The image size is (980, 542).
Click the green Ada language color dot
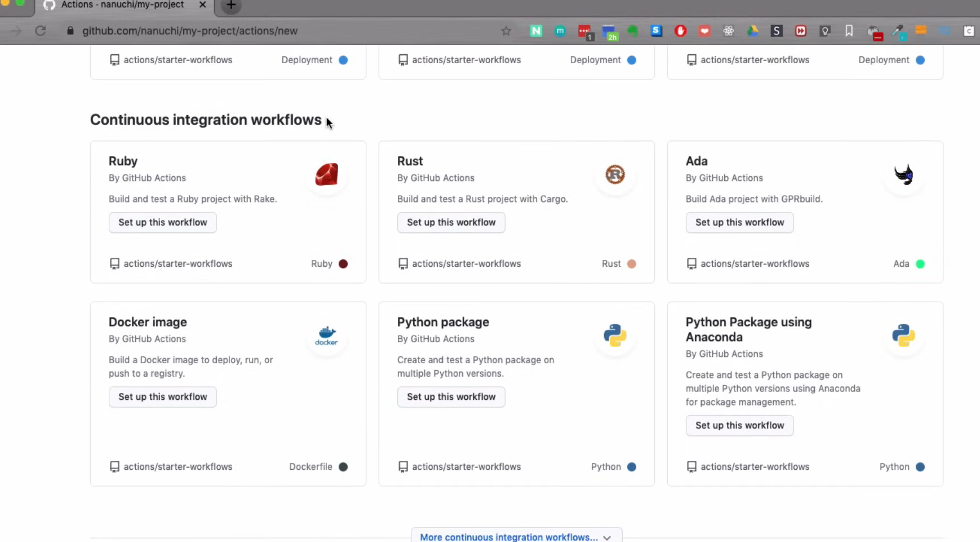pos(920,264)
